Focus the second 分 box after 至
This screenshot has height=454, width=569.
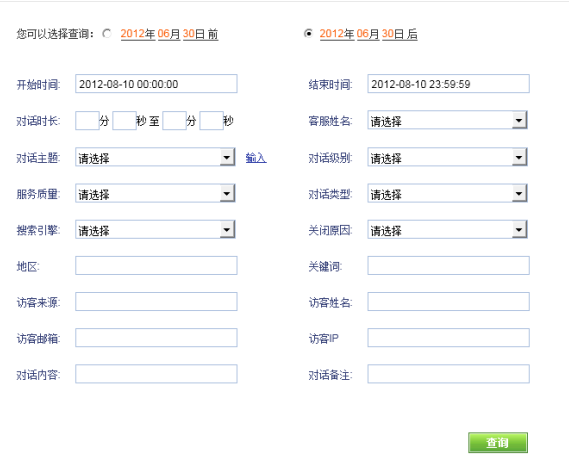point(175,120)
